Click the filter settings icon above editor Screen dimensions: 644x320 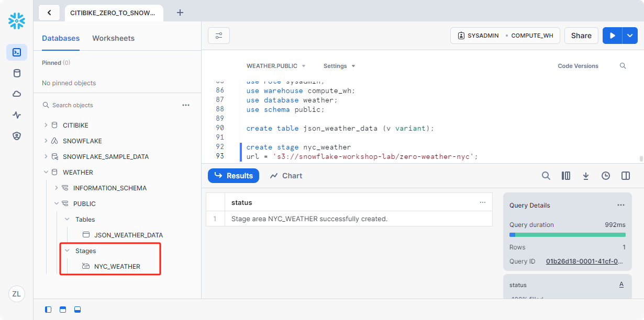tap(219, 36)
